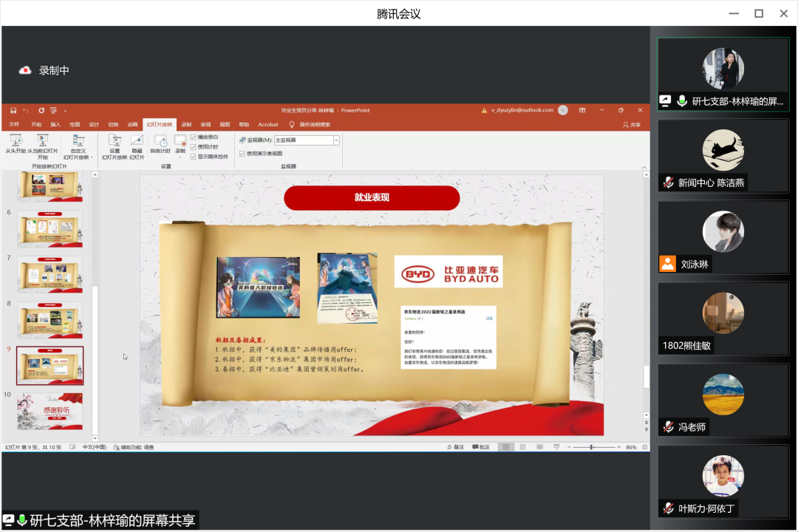
Task: Switch to the 设计 ribbon tab
Action: (94, 125)
